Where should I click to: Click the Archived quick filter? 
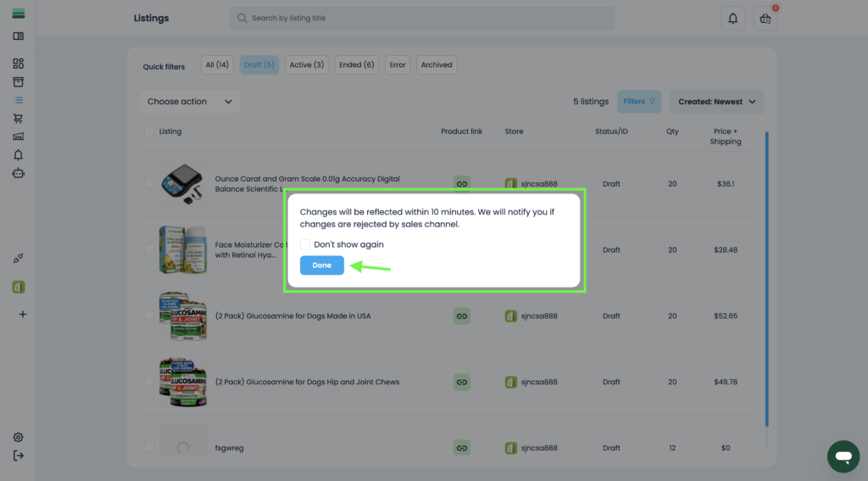point(437,65)
